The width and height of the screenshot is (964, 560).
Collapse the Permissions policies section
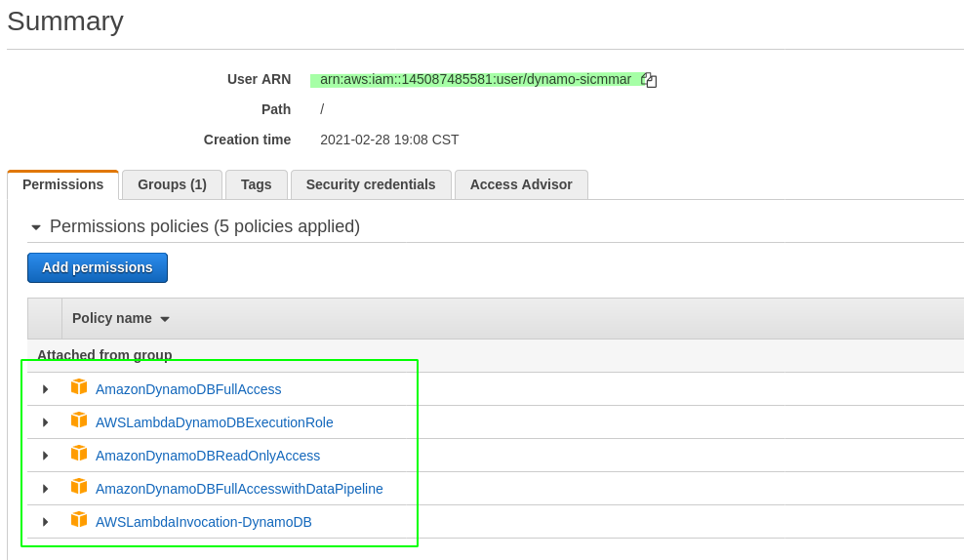tap(36, 227)
